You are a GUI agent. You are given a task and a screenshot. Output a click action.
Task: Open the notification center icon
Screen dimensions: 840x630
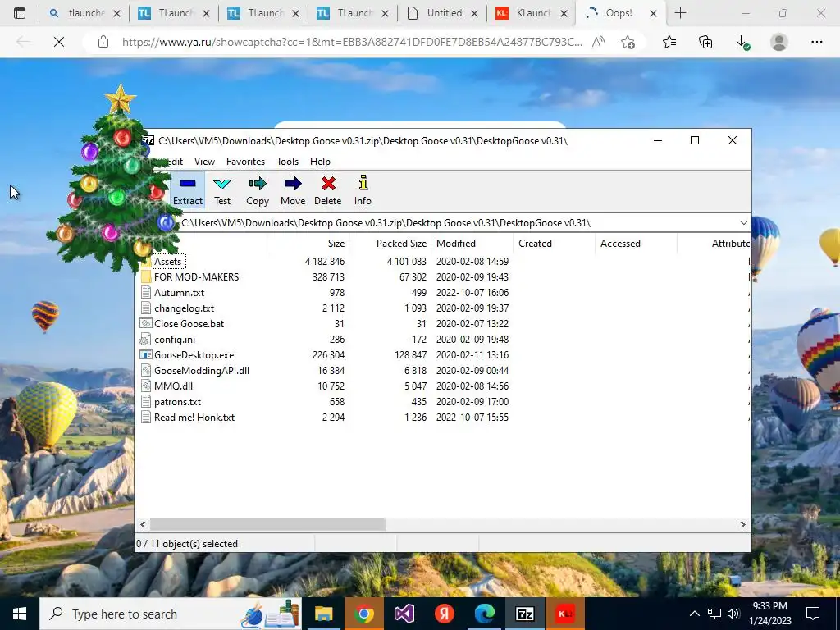point(813,614)
